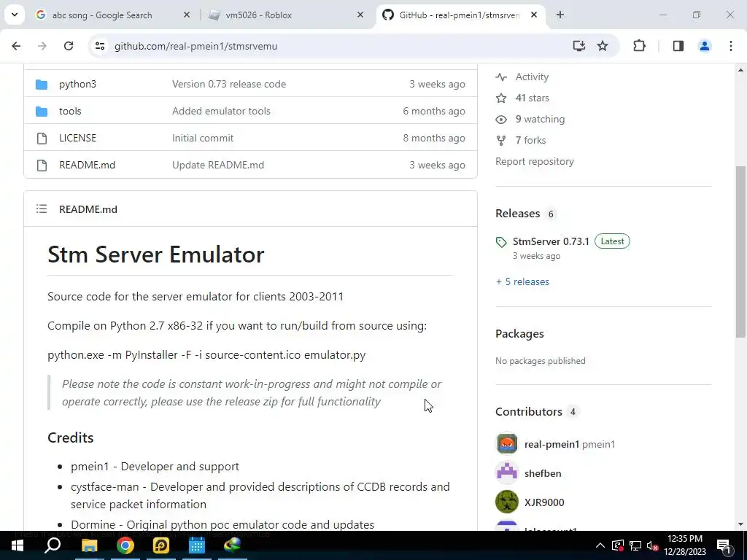Image resolution: width=747 pixels, height=560 pixels.
Task: Open repository Activity link
Action: click(x=532, y=77)
